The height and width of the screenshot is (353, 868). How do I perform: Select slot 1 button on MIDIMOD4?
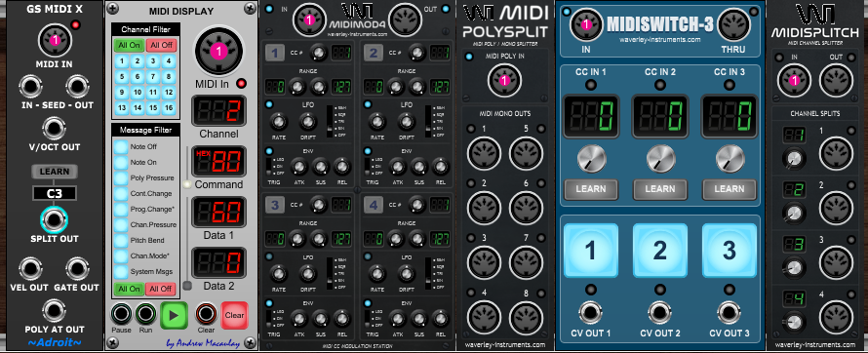point(275,53)
